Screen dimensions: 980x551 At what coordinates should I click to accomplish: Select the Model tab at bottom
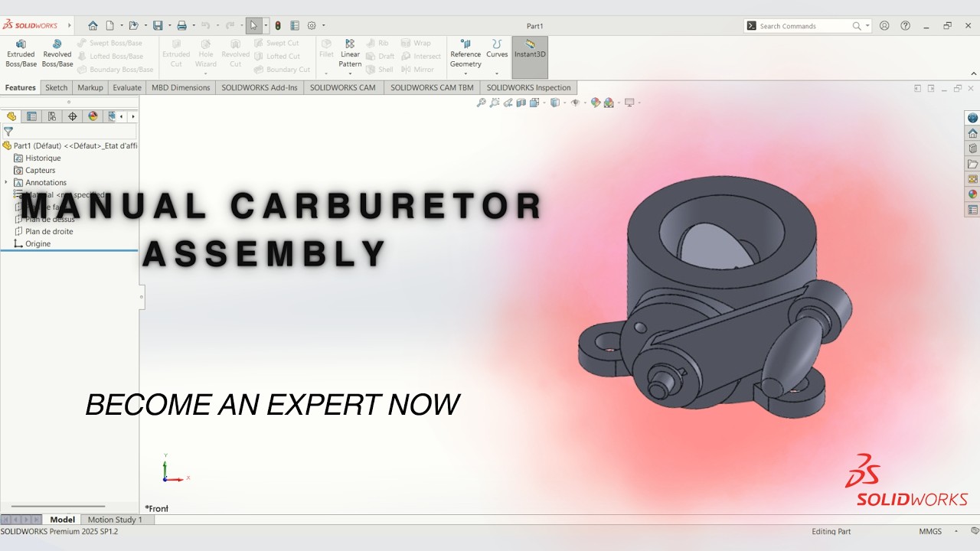coord(63,520)
